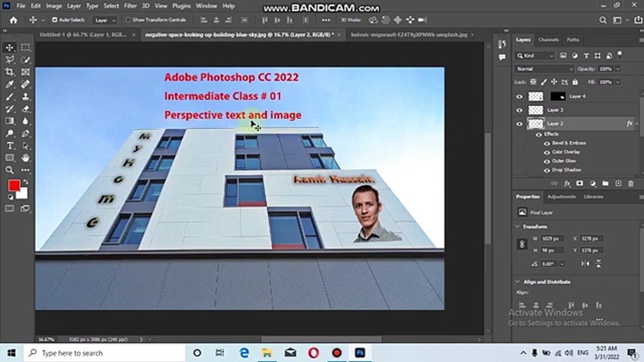The image size is (644, 362).
Task: Select the Rectangle shape tool
Action: click(10, 158)
